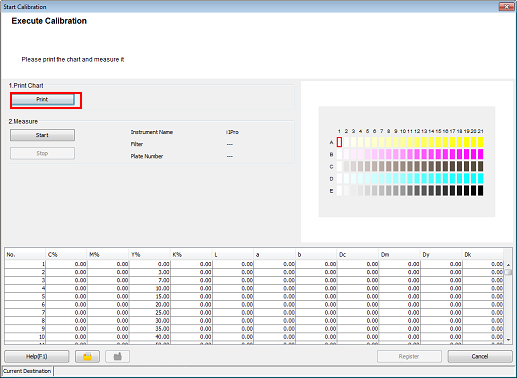This screenshot has width=517, height=378.
Task: Select patch A1 outlined in red
Action: 339,142
